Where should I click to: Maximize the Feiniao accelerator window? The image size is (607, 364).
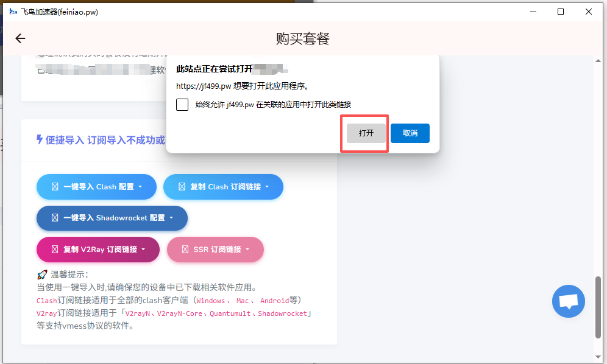coord(561,12)
